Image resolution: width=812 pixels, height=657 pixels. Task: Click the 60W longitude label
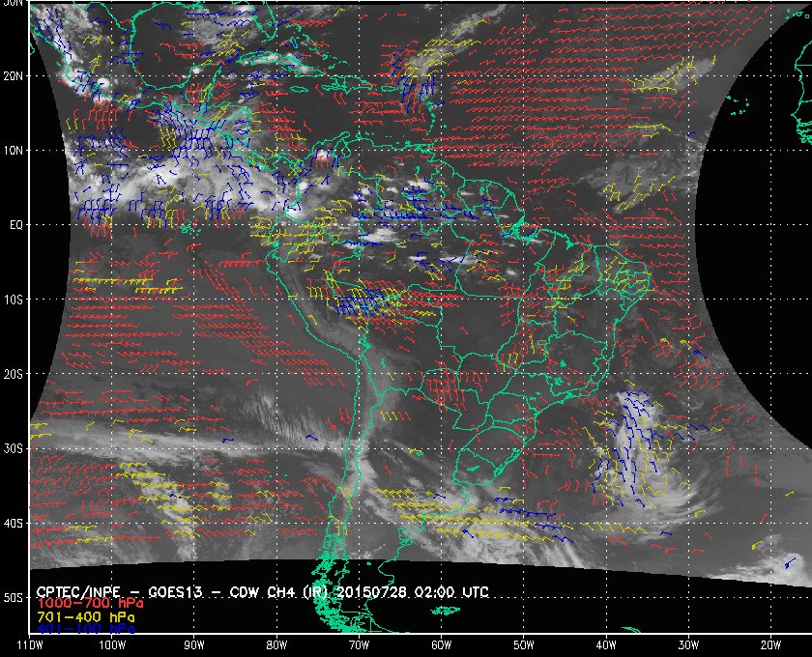pos(441,645)
